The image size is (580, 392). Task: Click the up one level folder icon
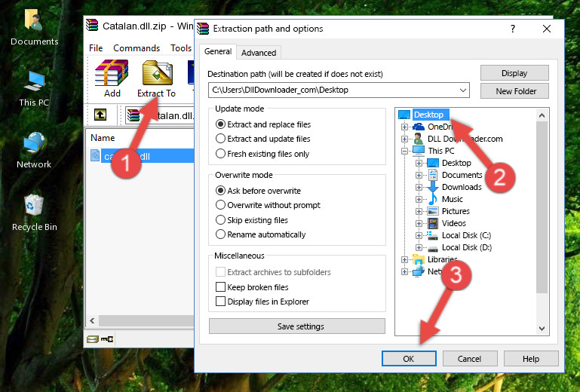[100, 115]
